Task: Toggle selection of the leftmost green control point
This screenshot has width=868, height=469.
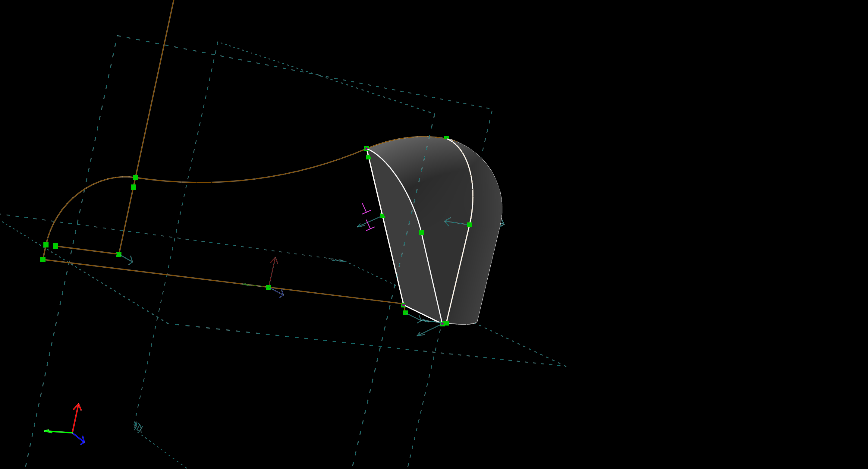Action: [x=43, y=260]
